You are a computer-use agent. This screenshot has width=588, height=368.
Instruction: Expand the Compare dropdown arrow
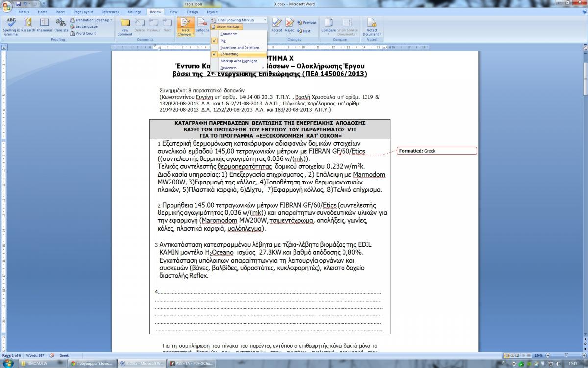tap(329, 34)
